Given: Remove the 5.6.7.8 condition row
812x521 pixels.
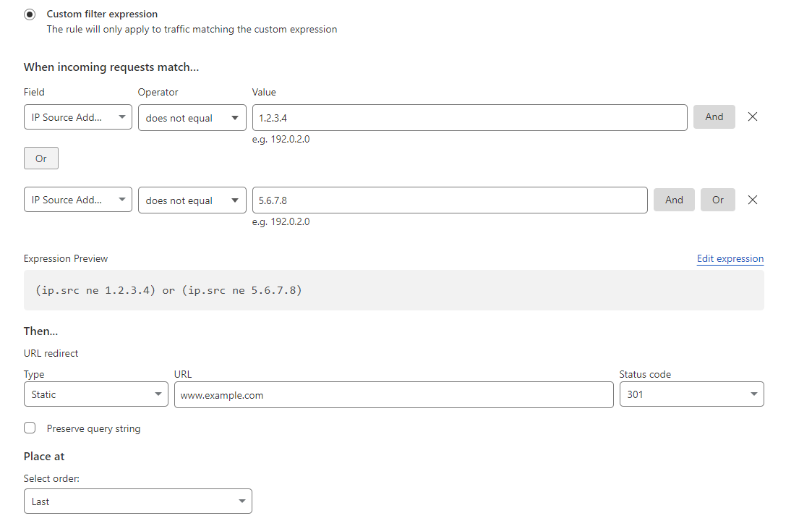Looking at the screenshot, I should click(752, 200).
